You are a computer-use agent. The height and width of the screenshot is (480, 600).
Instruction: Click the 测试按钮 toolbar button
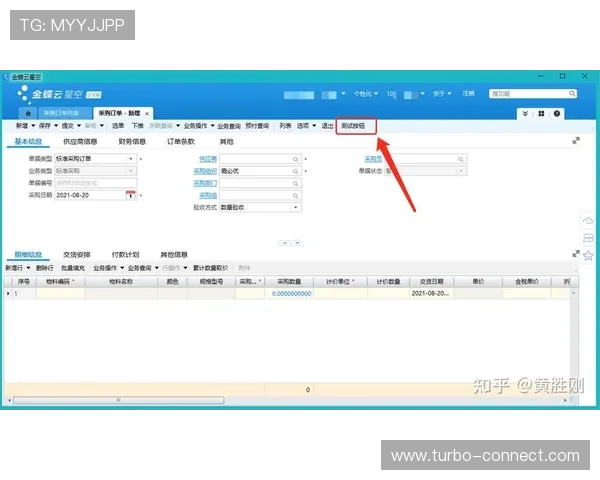click(x=353, y=126)
